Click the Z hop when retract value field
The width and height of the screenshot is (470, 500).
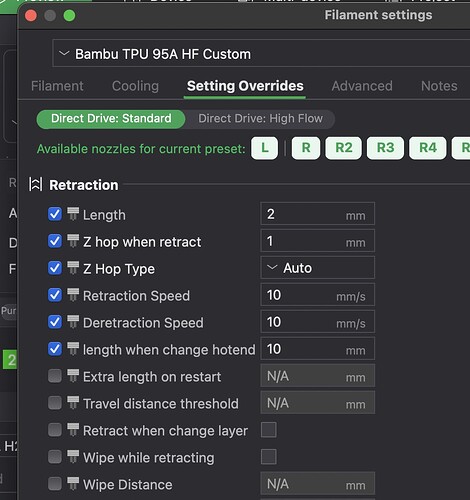pos(317,241)
